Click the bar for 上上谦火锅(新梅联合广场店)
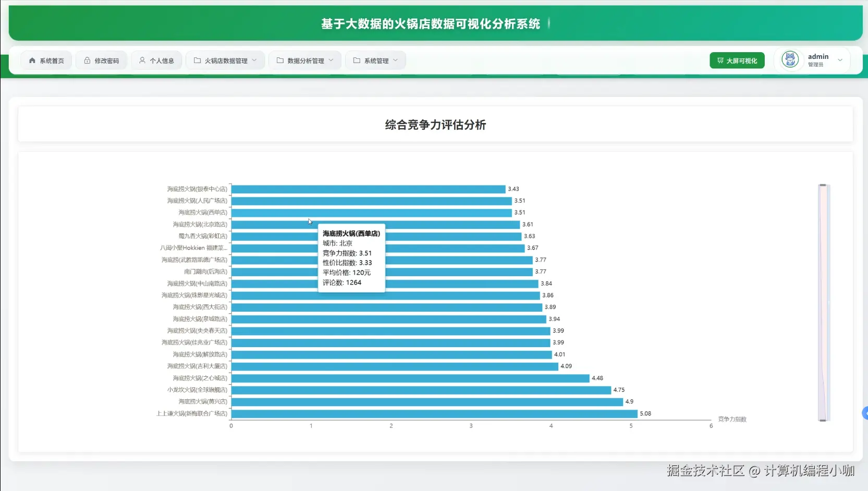Screen dimensions: 868x491 pyautogui.click(x=434, y=414)
